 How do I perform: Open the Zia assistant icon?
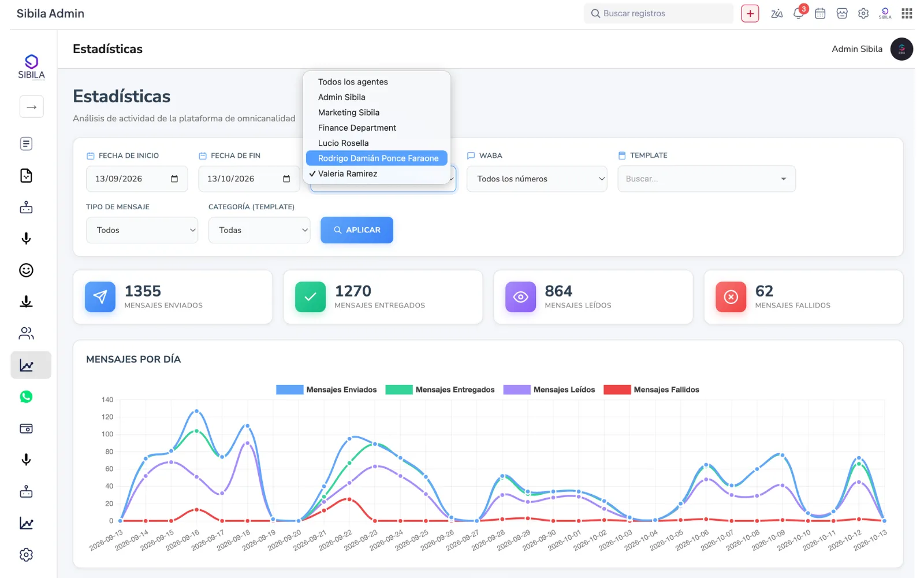pyautogui.click(x=777, y=13)
